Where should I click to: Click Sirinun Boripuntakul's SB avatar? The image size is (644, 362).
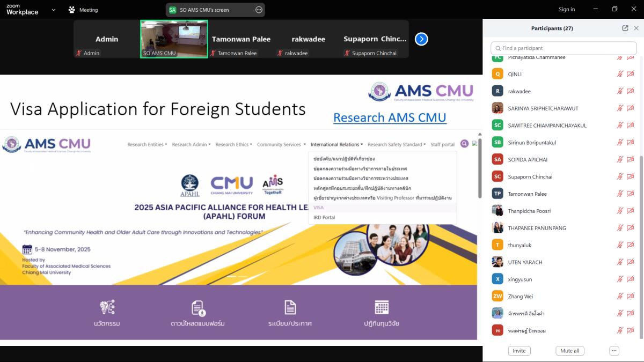pyautogui.click(x=497, y=142)
